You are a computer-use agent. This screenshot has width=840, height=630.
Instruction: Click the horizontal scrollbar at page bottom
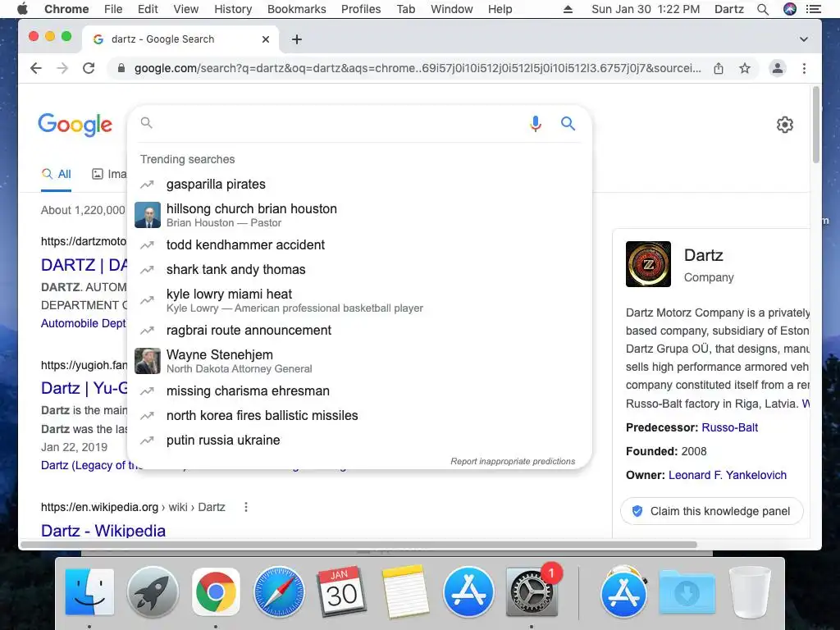[359, 545]
